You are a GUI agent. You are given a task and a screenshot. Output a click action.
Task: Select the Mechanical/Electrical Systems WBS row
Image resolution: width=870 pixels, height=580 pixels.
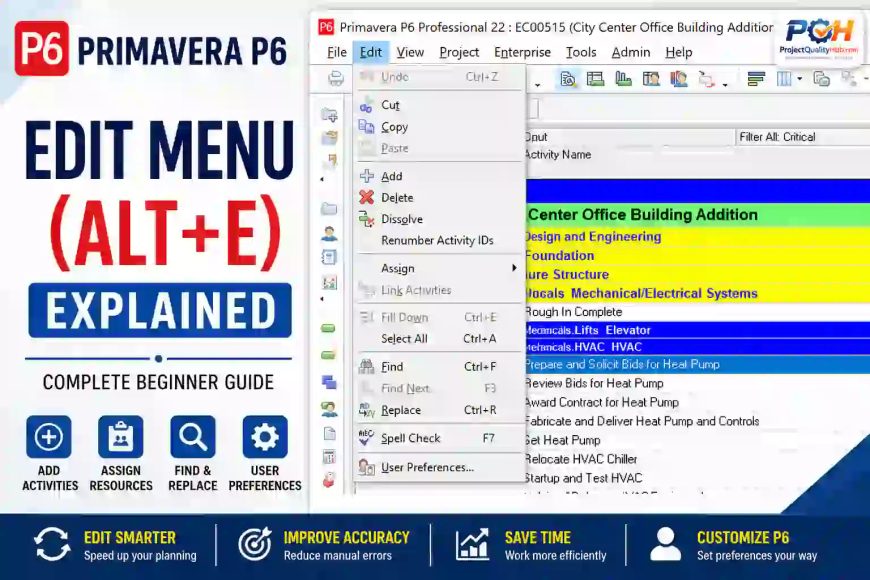697,293
